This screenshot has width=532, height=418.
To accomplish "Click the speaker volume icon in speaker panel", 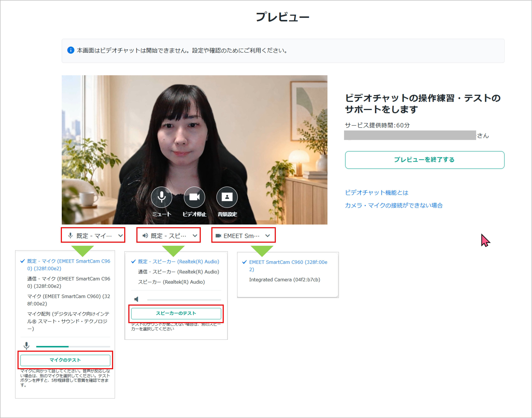I will pos(137,299).
